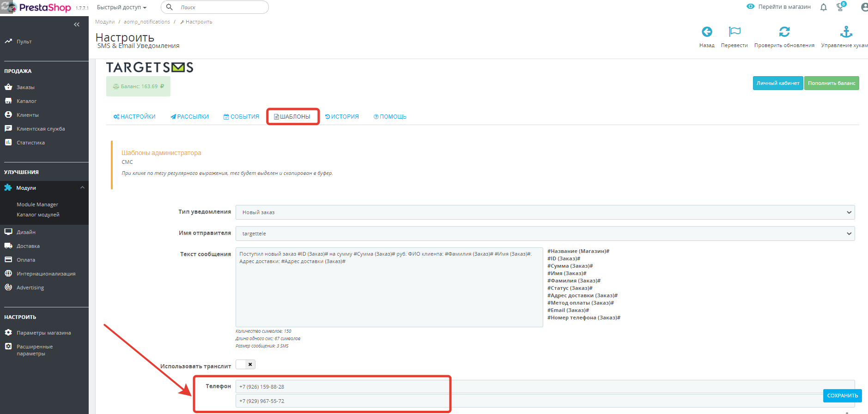Copy the #Email (Заказ)# tag
868x414 pixels.
coord(568,310)
